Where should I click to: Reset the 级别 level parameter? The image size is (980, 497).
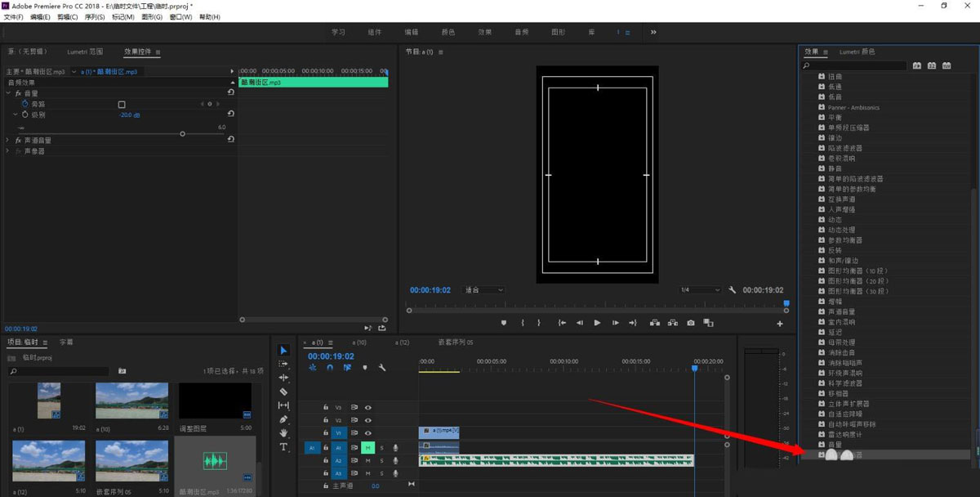click(x=230, y=114)
